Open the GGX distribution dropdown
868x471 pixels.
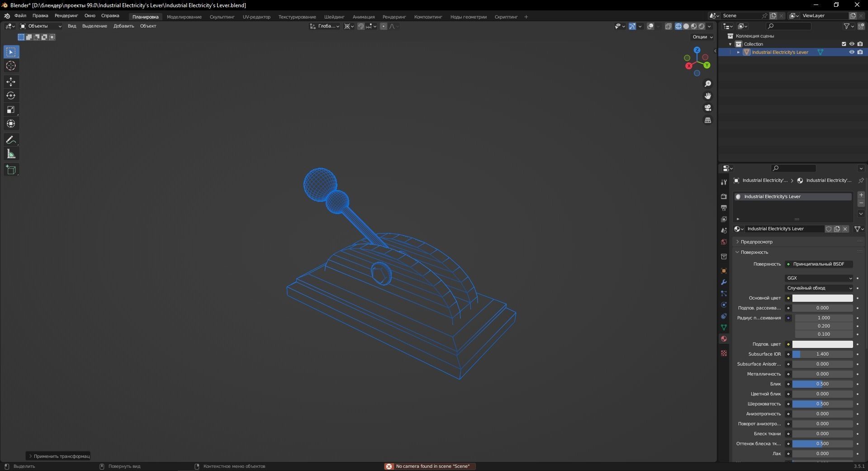(819, 278)
